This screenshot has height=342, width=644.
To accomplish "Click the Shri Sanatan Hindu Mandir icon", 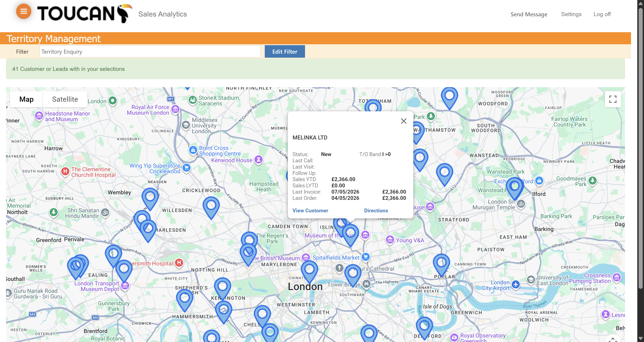I will [105, 213].
